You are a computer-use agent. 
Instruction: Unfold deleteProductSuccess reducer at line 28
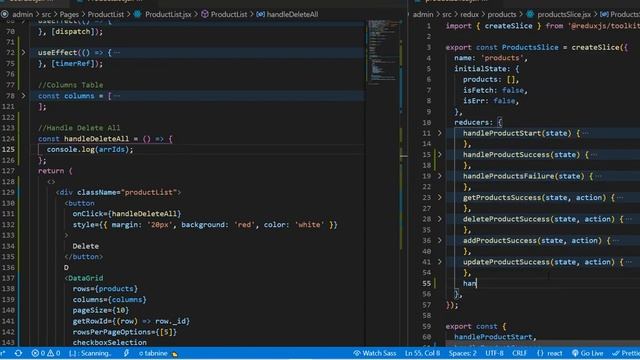click(x=440, y=219)
